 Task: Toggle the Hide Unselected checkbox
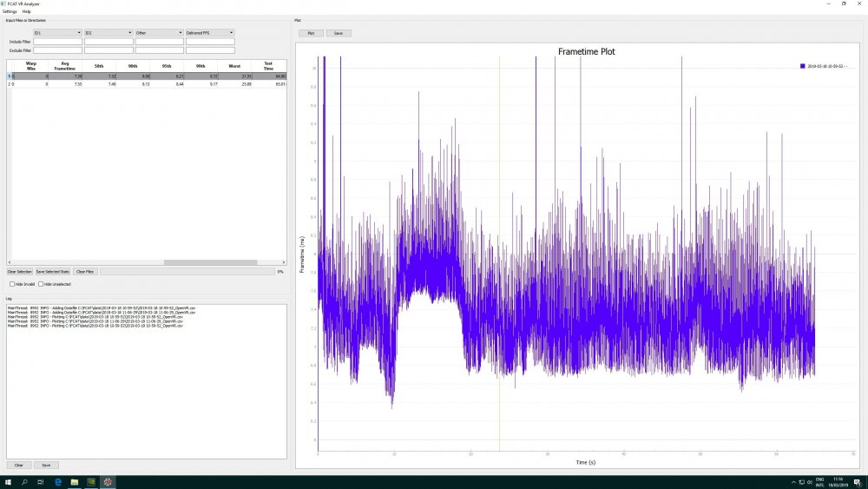tap(41, 284)
